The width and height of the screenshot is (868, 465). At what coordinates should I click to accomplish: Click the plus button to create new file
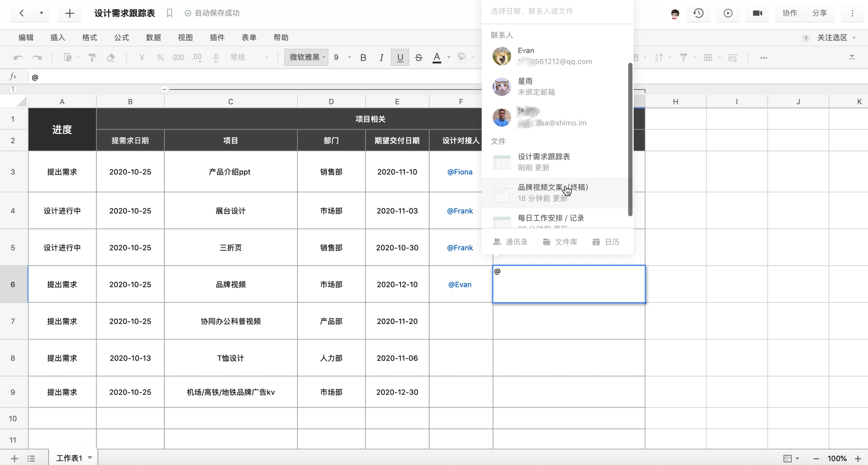pyautogui.click(x=70, y=13)
